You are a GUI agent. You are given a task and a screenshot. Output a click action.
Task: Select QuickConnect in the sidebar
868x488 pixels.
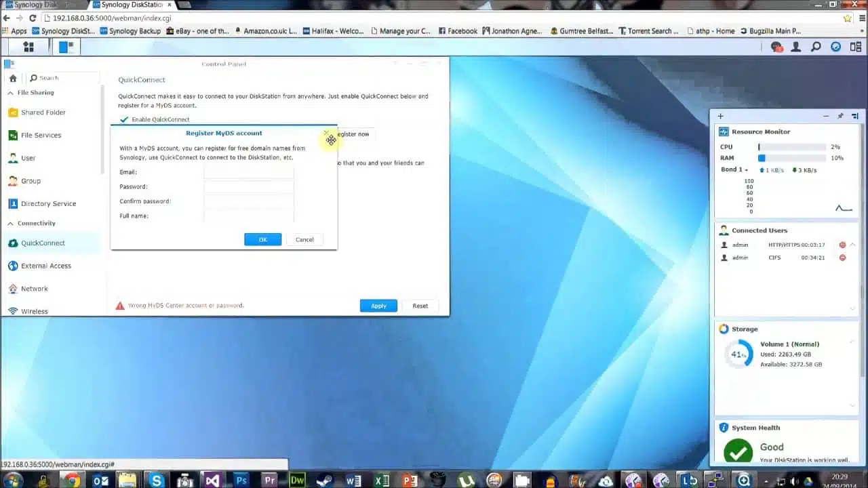click(x=51, y=243)
